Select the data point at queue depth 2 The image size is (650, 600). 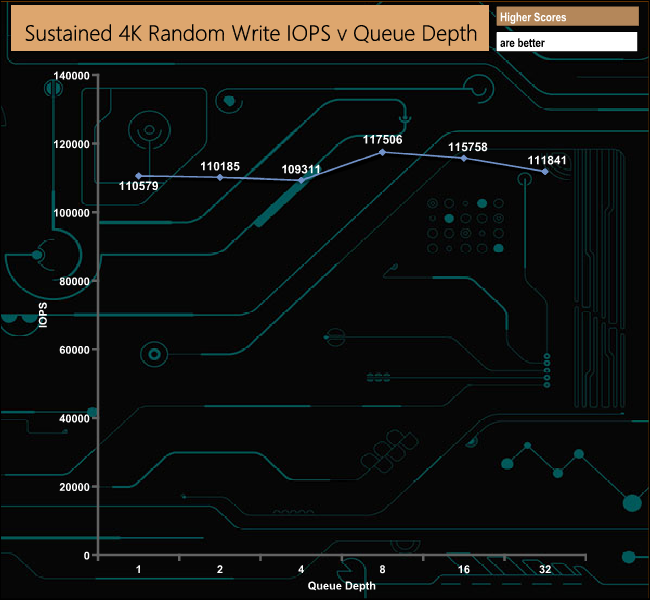220,177
